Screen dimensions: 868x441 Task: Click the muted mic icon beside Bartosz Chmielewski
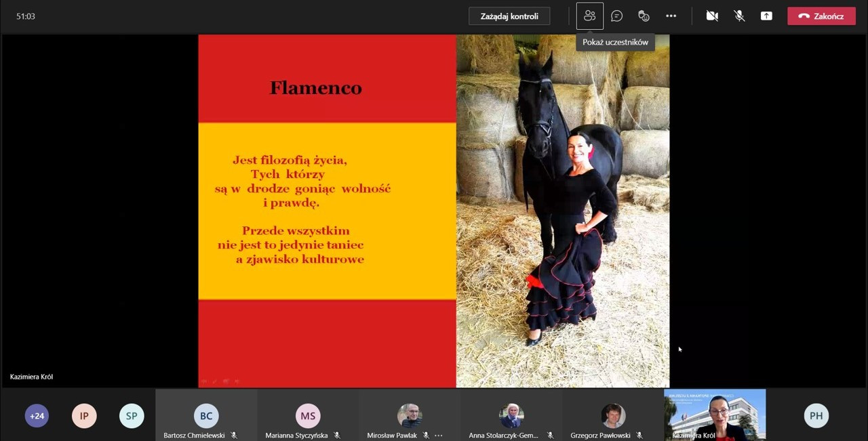[234, 436]
